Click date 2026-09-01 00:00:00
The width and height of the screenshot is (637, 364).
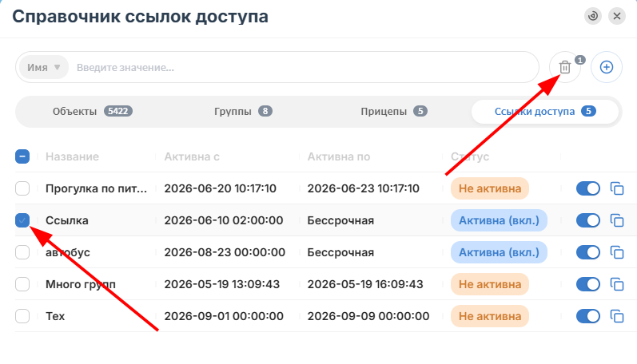[224, 316]
